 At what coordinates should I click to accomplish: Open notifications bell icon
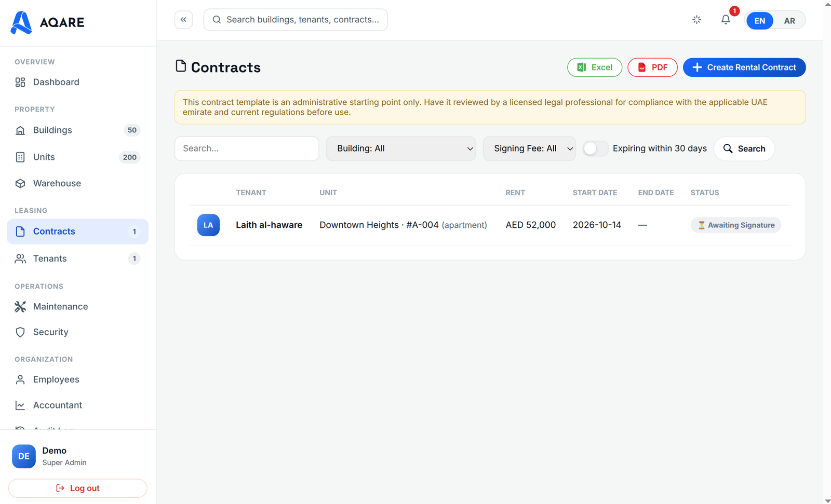tap(726, 20)
